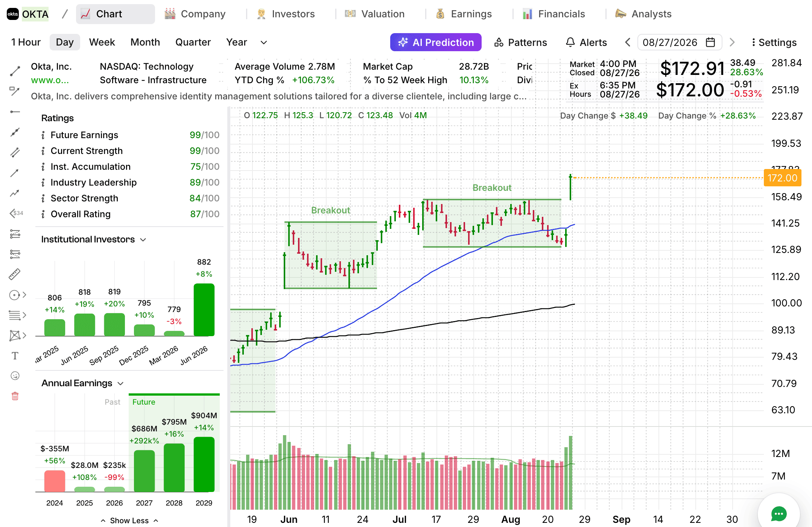Click the Okta logo icon

coord(13,14)
